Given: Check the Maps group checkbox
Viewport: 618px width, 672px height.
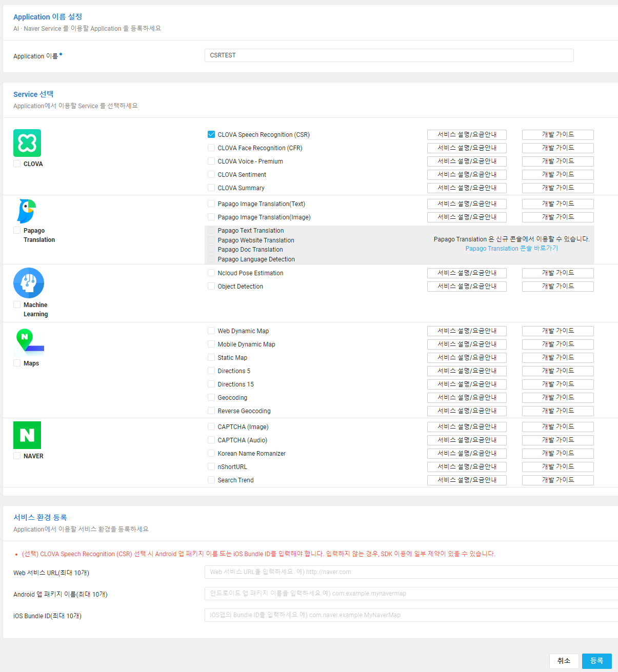Looking at the screenshot, I should pos(17,363).
